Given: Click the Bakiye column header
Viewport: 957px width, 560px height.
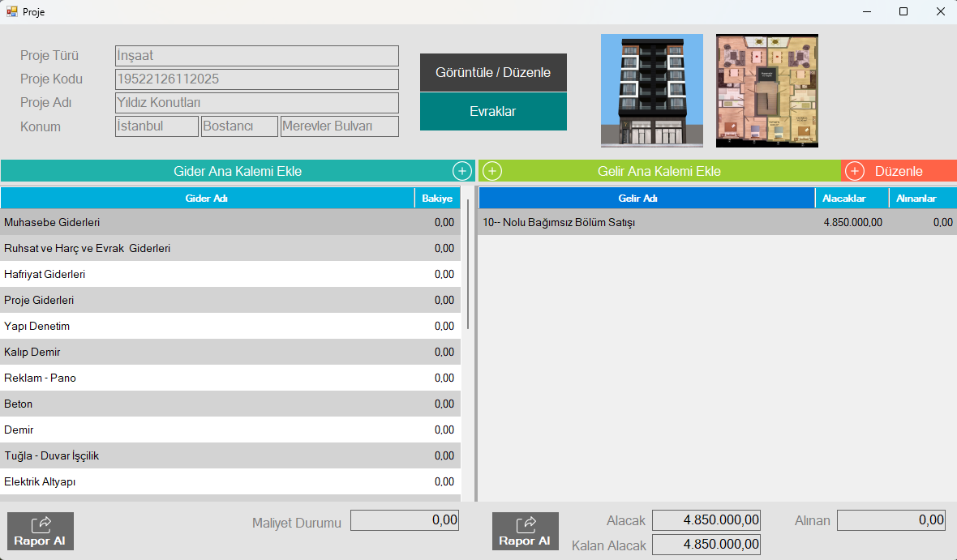Looking at the screenshot, I should 436,199.
